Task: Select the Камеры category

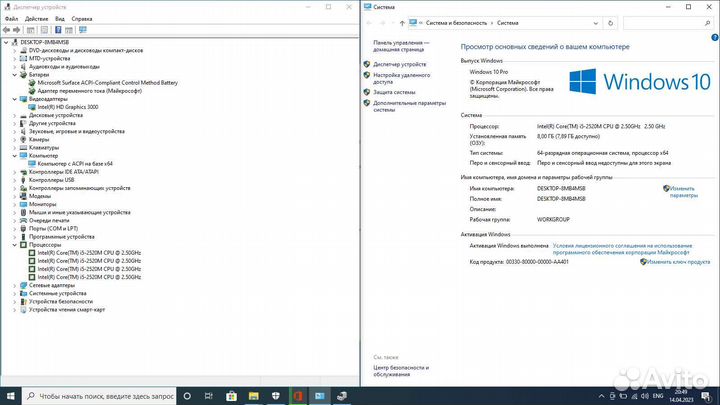Action: click(39, 139)
